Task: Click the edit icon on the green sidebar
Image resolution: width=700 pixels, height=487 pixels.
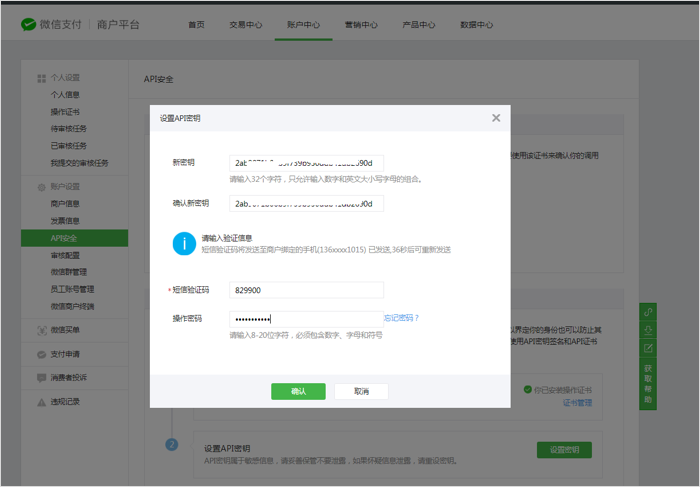Action: (648, 348)
